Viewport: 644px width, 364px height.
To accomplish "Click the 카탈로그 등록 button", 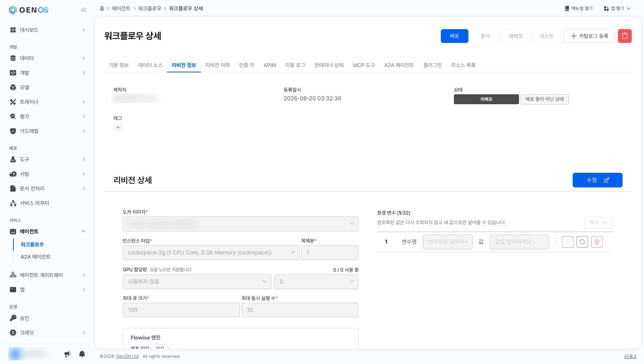I will click(x=589, y=36).
